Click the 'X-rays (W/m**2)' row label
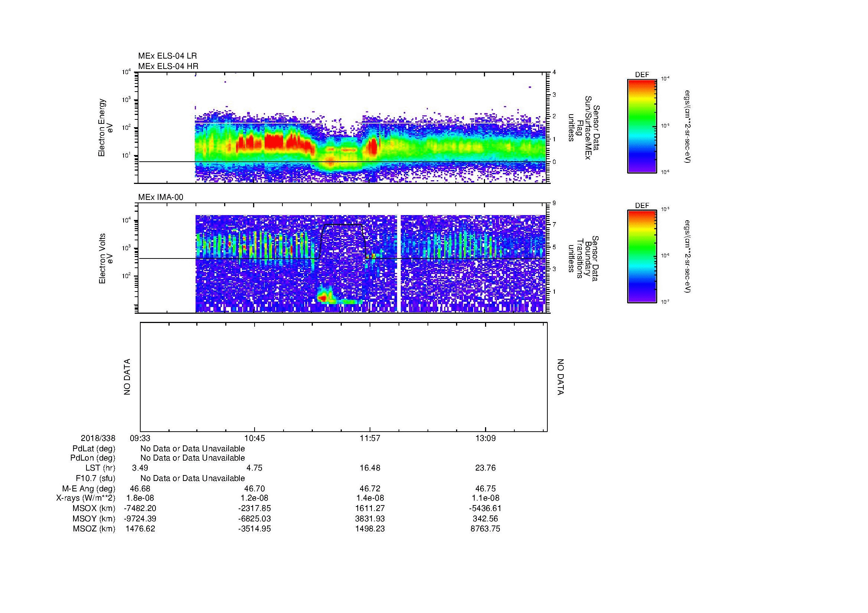The height and width of the screenshot is (613, 868). click(86, 498)
